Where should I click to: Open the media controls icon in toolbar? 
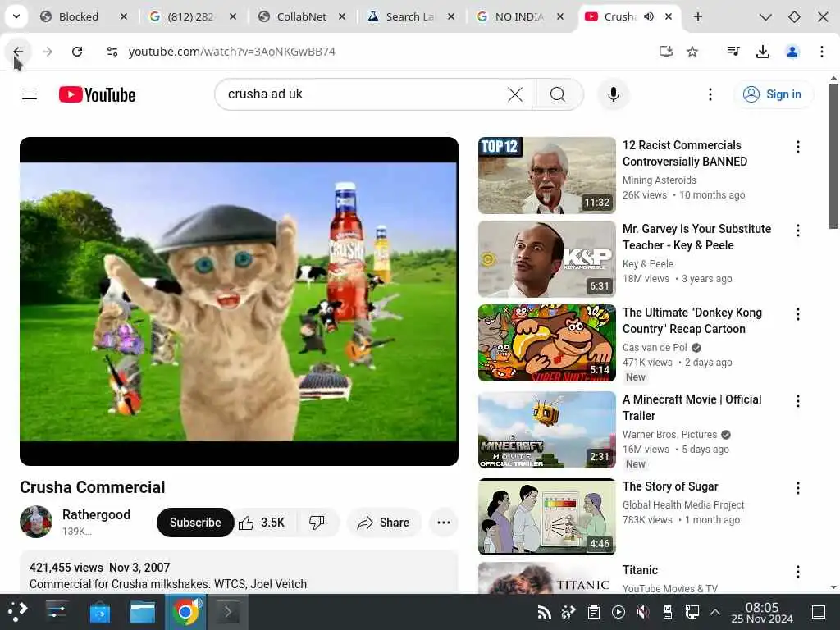(x=733, y=52)
